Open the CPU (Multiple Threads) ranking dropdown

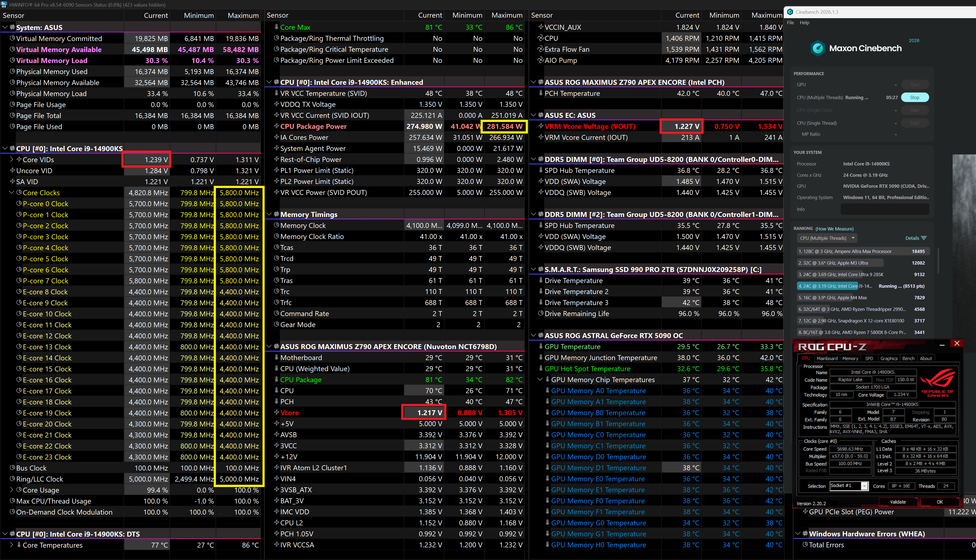point(826,238)
